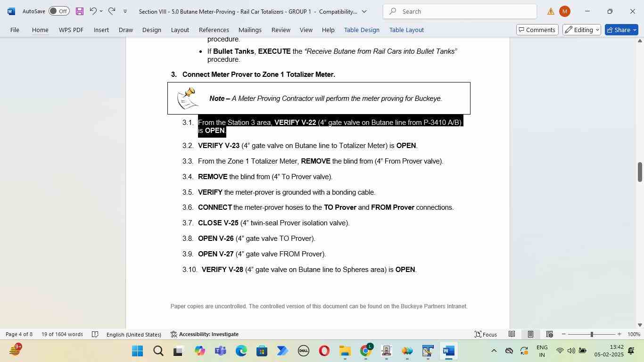Viewport: 644px width, 362px height.
Task: Open the Table Layout tab
Action: click(x=406, y=30)
